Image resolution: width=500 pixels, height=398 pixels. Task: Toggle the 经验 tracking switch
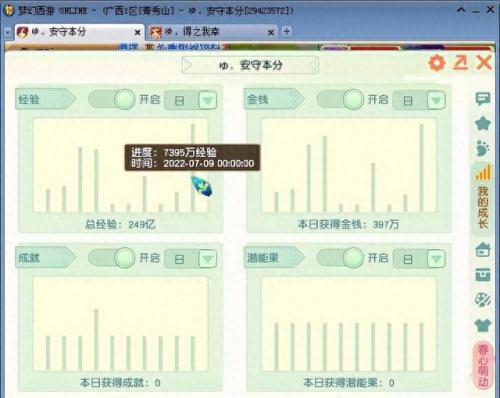tap(112, 99)
